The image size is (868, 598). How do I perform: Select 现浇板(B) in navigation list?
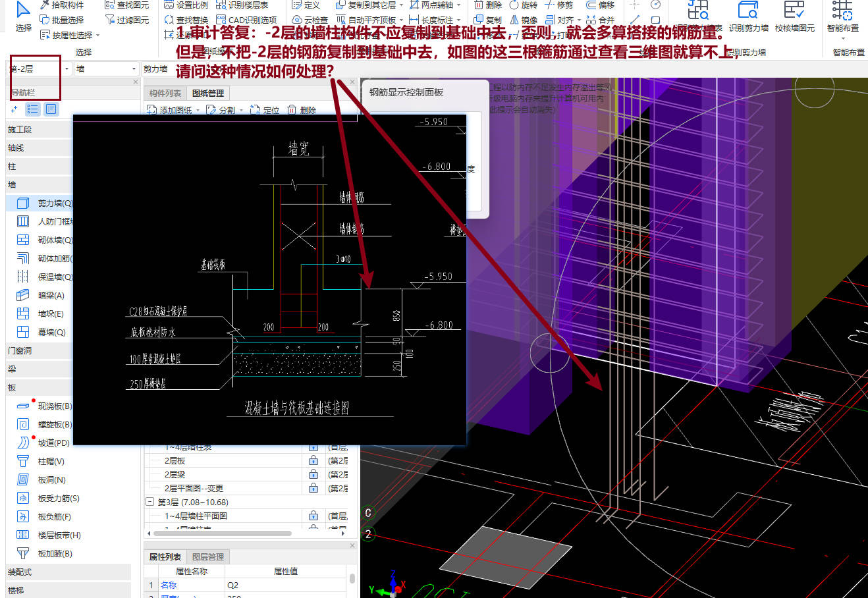[43, 406]
